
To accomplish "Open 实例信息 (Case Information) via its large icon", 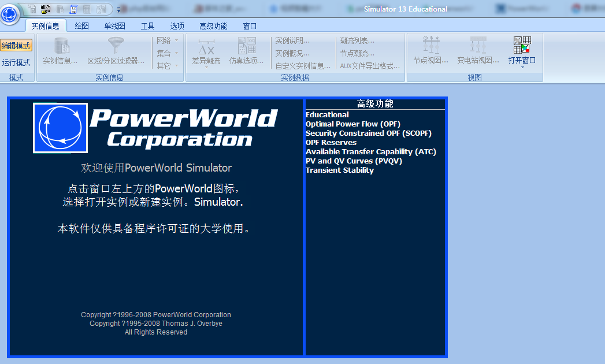I will 60,49.
